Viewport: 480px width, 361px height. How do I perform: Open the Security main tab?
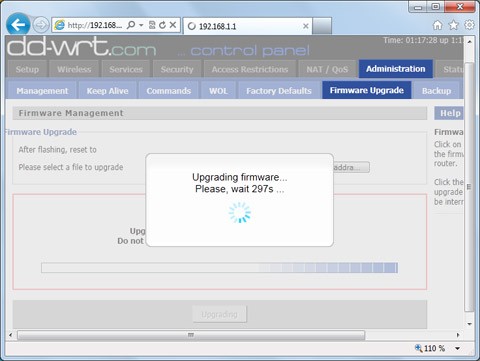(177, 69)
